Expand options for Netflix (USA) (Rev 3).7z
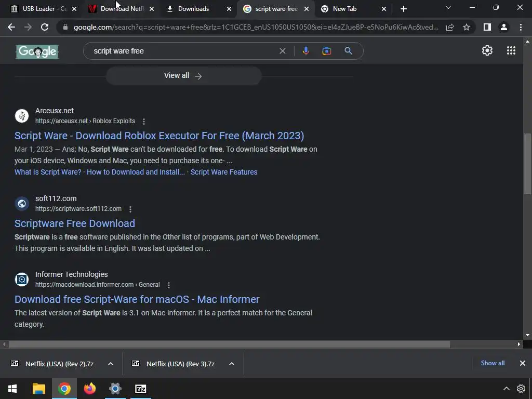Viewport: 532px width, 399px height. tap(232, 364)
